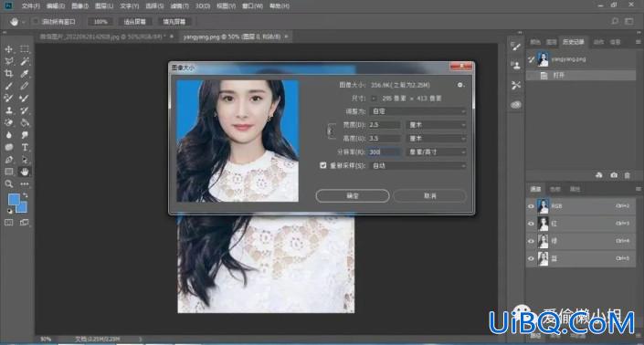Select the Lasso tool
The image size is (644, 345).
point(8,61)
